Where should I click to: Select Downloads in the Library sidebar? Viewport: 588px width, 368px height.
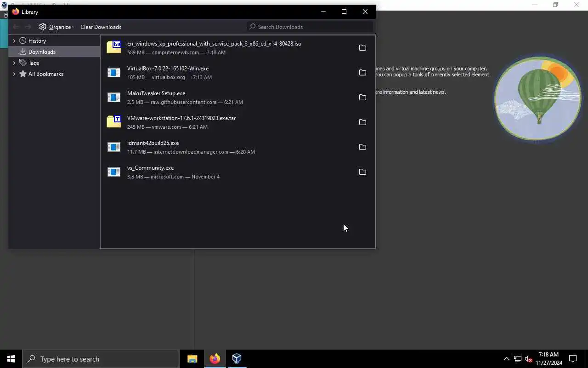(54, 52)
